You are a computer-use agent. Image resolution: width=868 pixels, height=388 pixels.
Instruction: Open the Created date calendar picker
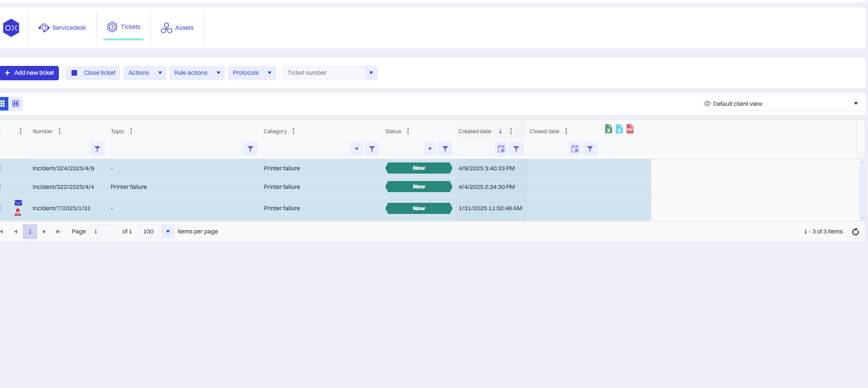[x=501, y=149]
